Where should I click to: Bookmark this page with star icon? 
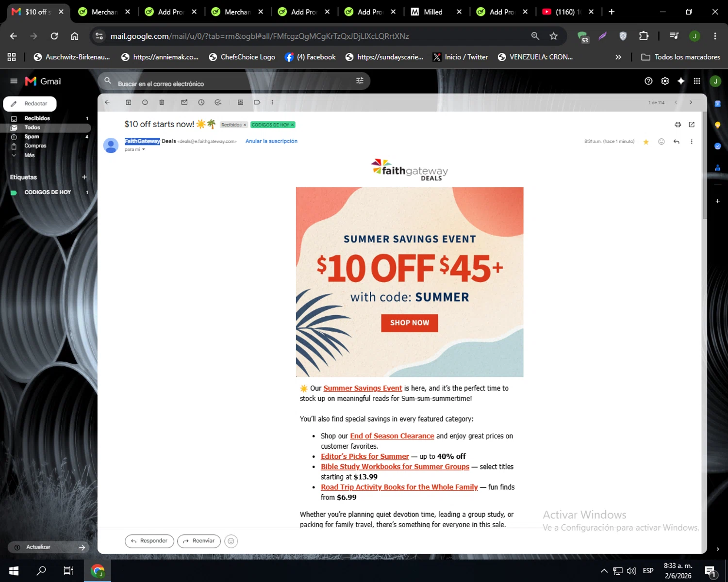point(553,36)
